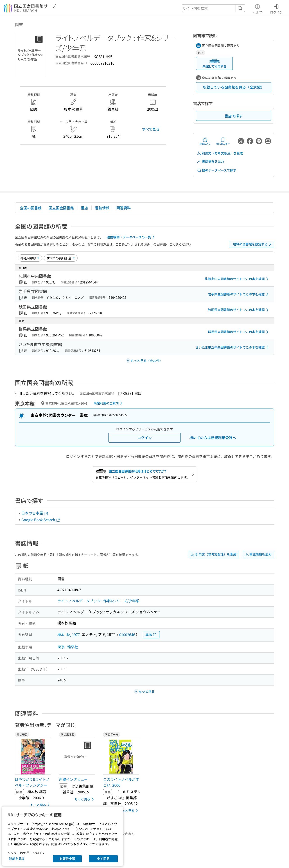Click 全て同意 cookie button
The image size is (289, 868).
[x=103, y=859]
